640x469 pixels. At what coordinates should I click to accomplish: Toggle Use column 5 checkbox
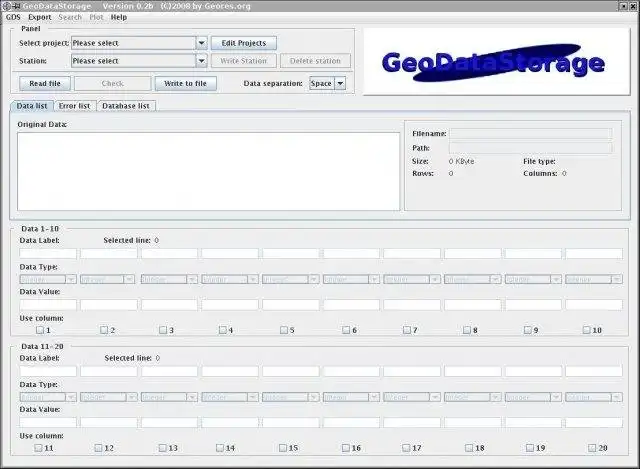click(x=284, y=330)
